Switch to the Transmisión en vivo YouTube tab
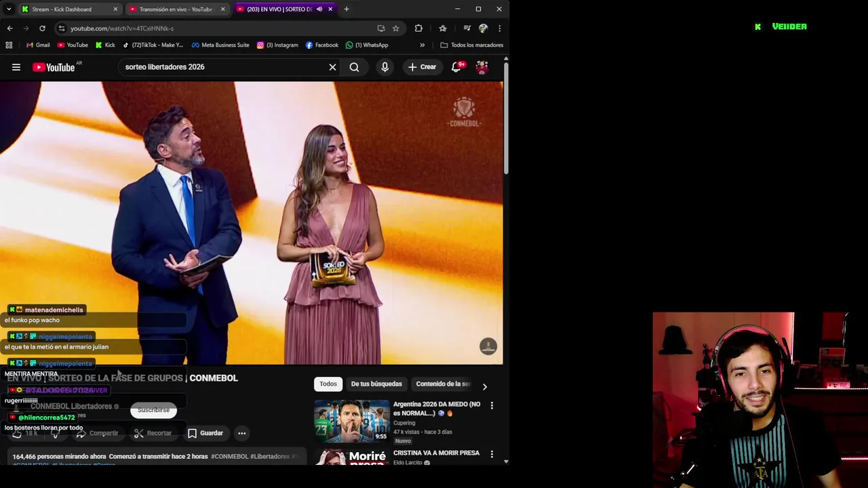868x488 pixels. (x=176, y=9)
